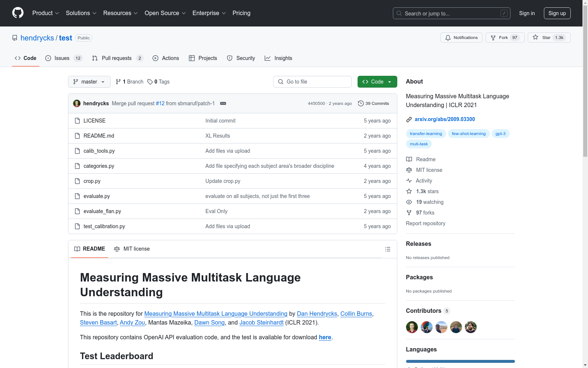Switch to the Security tab

tap(241, 58)
